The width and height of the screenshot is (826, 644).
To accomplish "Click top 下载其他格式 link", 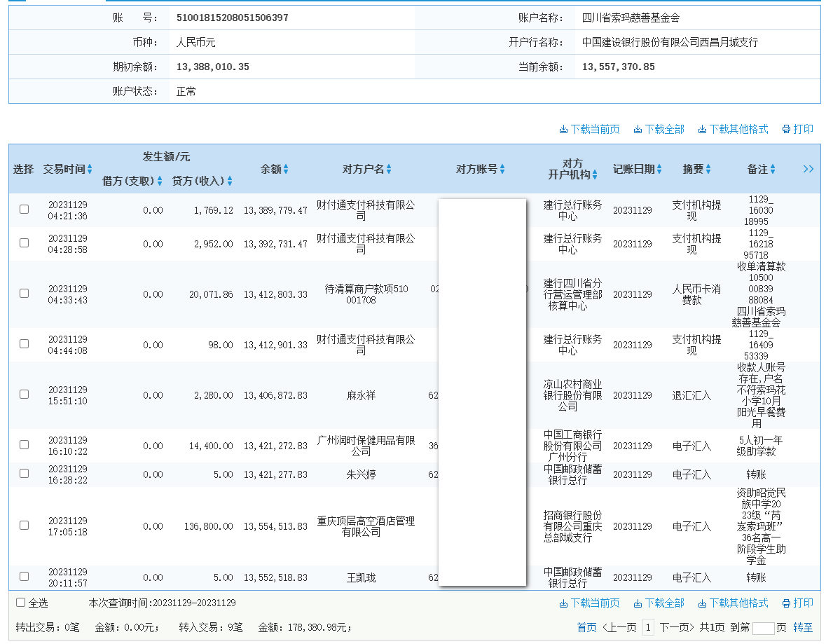I will point(738,129).
